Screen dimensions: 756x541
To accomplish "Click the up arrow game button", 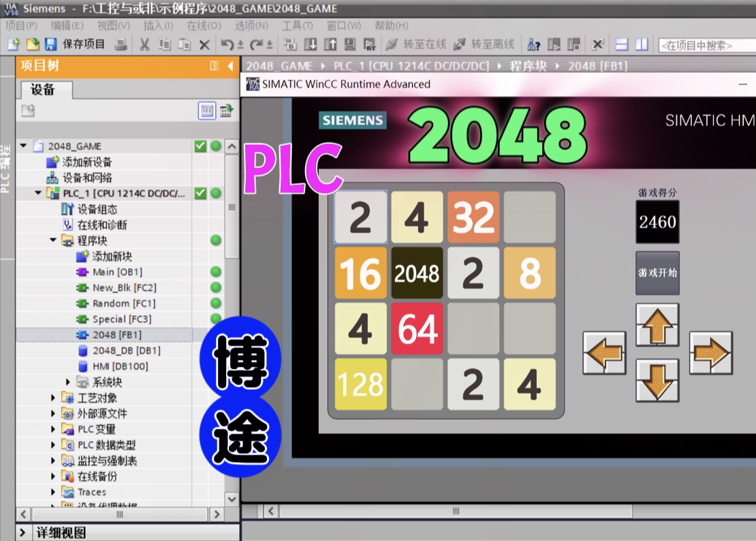I will click(x=658, y=326).
